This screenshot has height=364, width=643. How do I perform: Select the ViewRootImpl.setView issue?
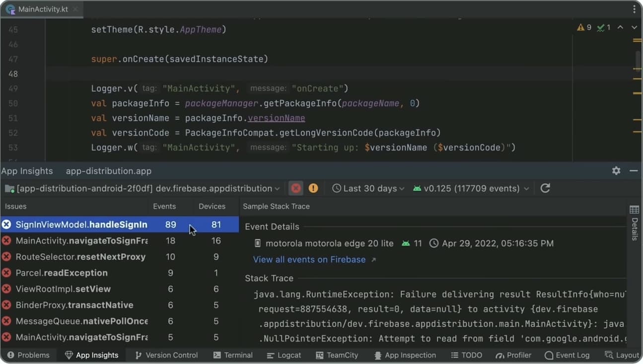119,289
